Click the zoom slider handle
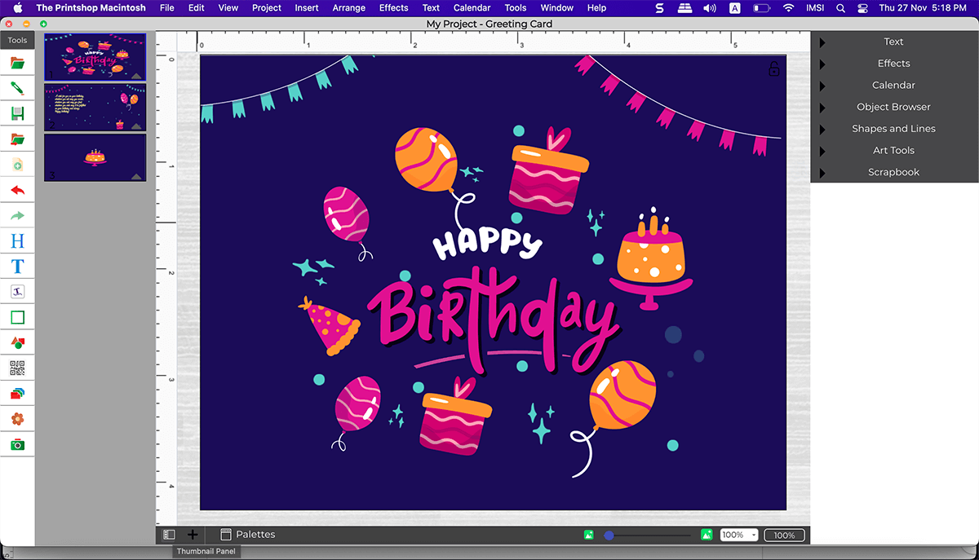The image size is (979, 560). coord(609,536)
